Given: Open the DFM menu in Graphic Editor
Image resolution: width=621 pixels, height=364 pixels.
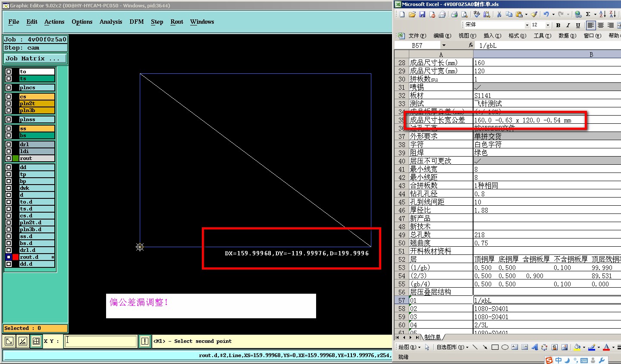Looking at the screenshot, I should pos(137,22).
